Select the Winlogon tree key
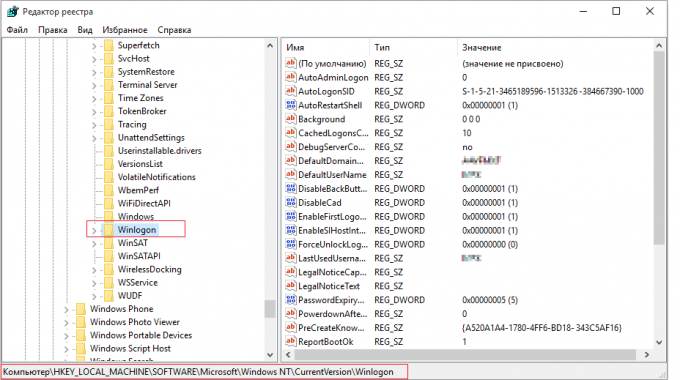Screen dimensions: 680x380 (x=137, y=229)
